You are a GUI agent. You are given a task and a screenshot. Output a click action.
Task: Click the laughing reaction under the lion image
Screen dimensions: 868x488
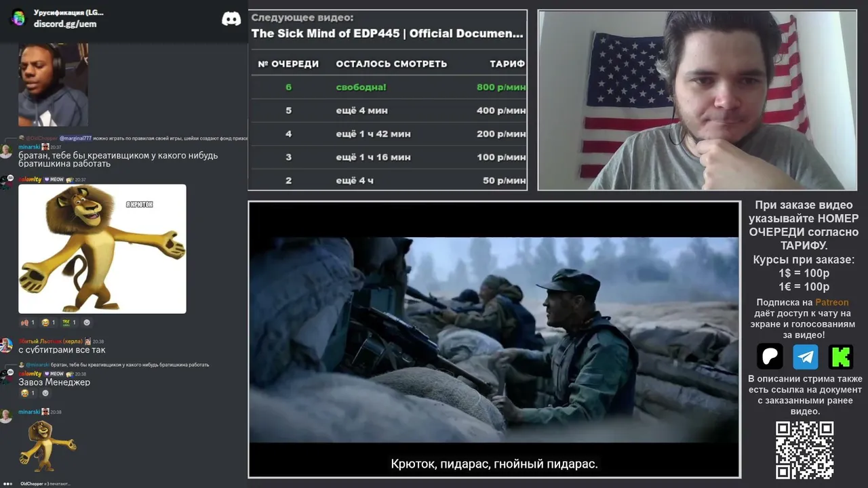(x=49, y=323)
